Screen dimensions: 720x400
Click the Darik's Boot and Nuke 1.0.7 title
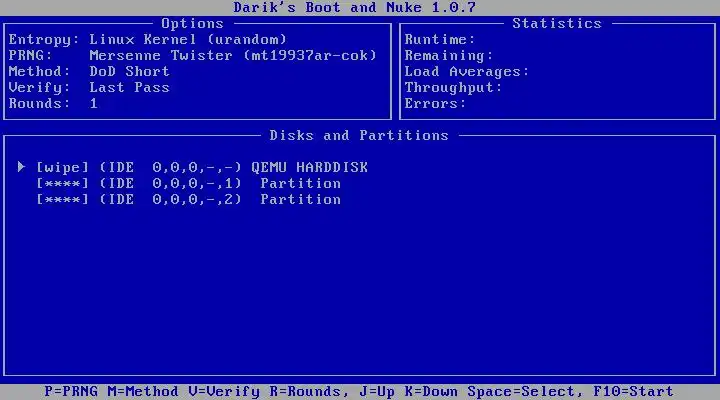[355, 7]
